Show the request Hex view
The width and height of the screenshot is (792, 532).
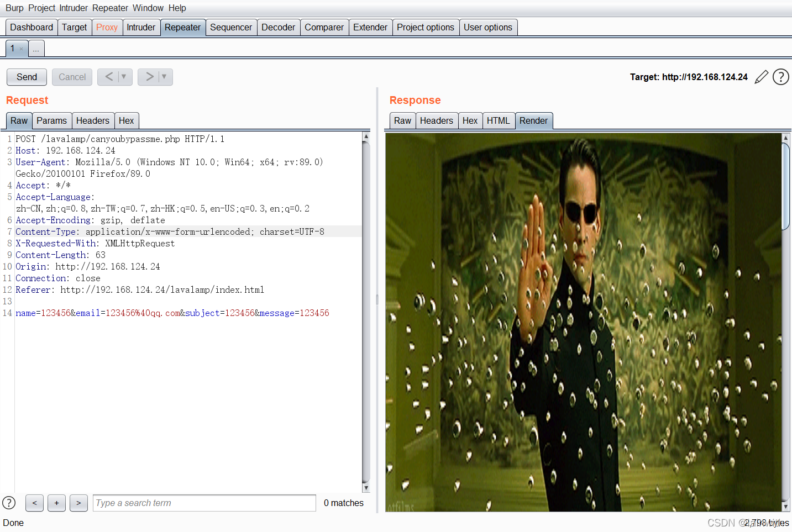coord(127,120)
